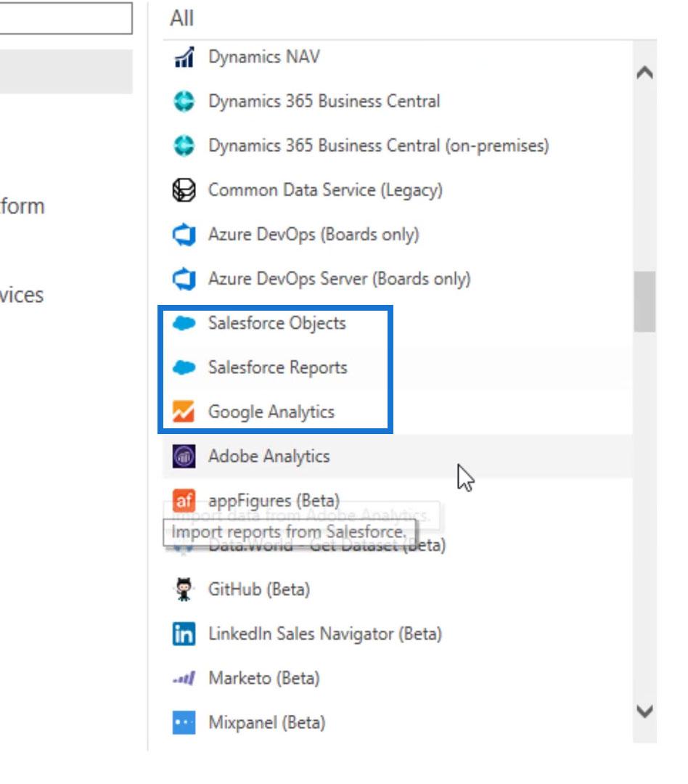Click the scroll up arrow of the list

pyautogui.click(x=644, y=73)
